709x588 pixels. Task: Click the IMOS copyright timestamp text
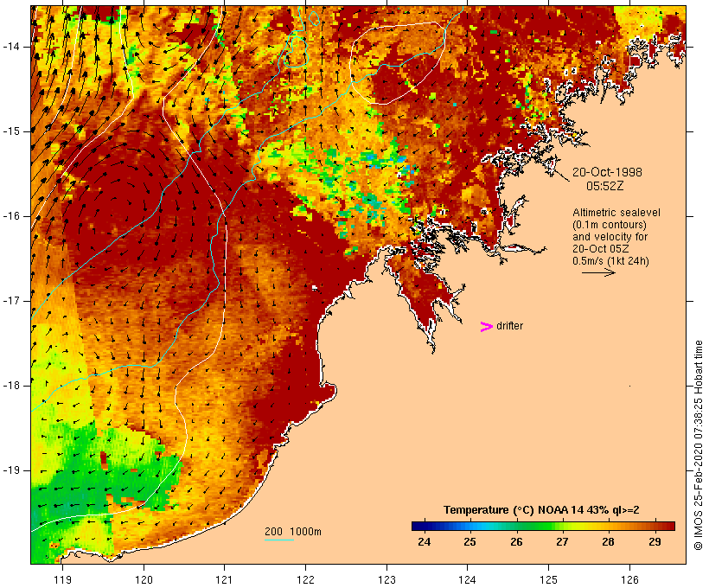point(698,445)
